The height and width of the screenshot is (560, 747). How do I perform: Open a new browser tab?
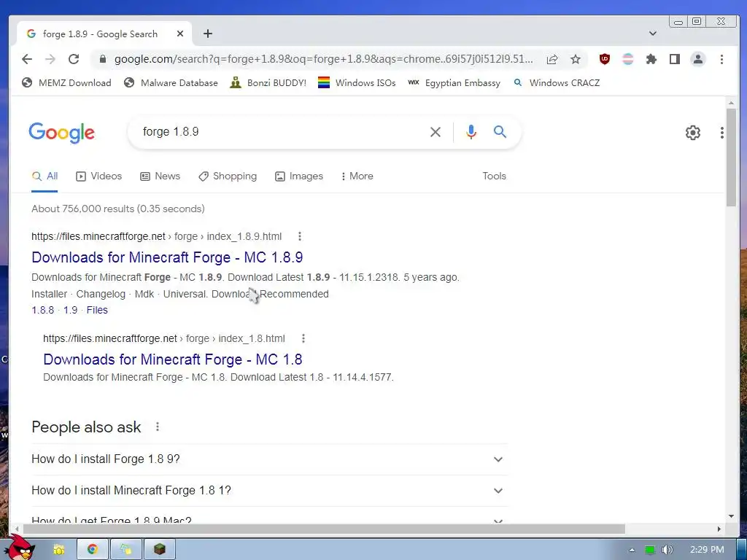pos(208,34)
